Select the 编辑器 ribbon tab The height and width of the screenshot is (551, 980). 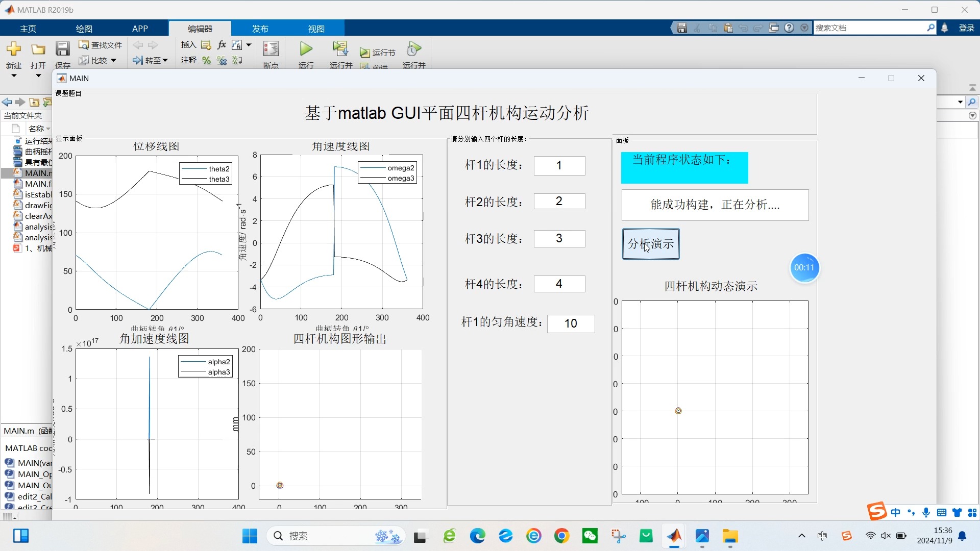200,29
